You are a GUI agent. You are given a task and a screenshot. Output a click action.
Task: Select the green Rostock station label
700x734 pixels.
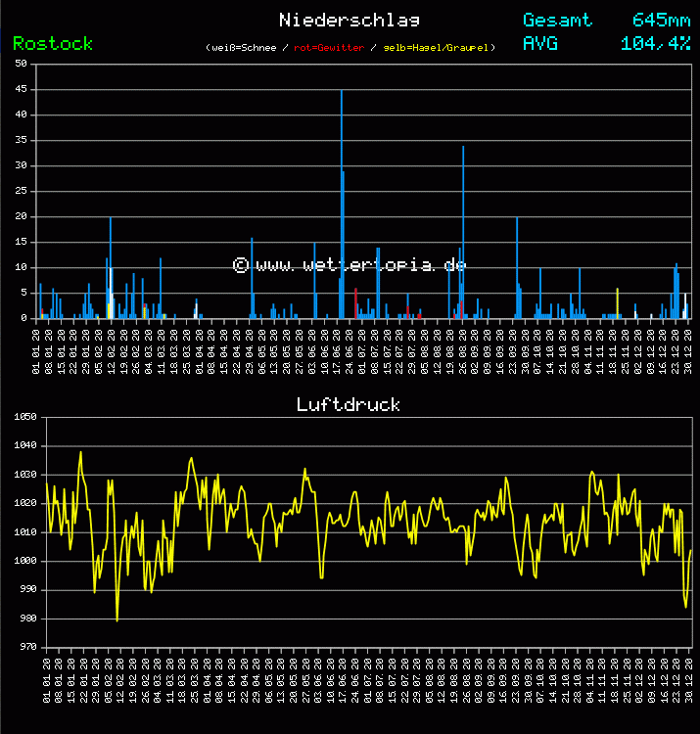point(53,43)
